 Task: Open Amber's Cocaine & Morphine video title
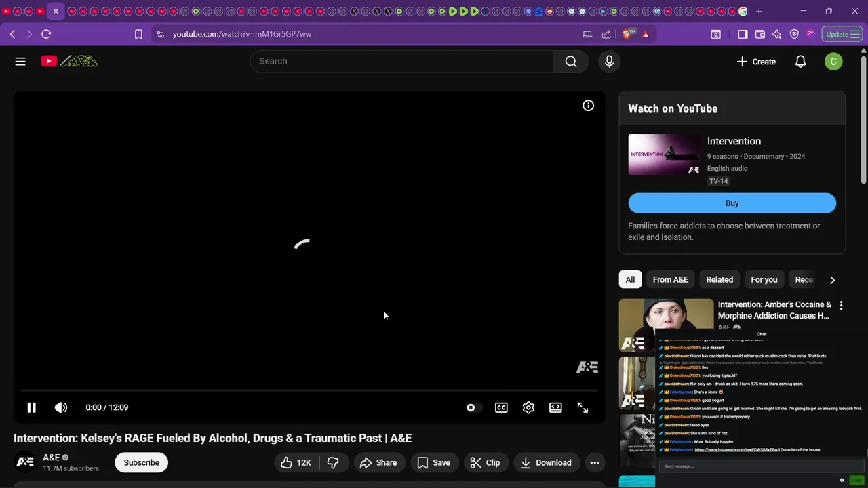point(774,310)
